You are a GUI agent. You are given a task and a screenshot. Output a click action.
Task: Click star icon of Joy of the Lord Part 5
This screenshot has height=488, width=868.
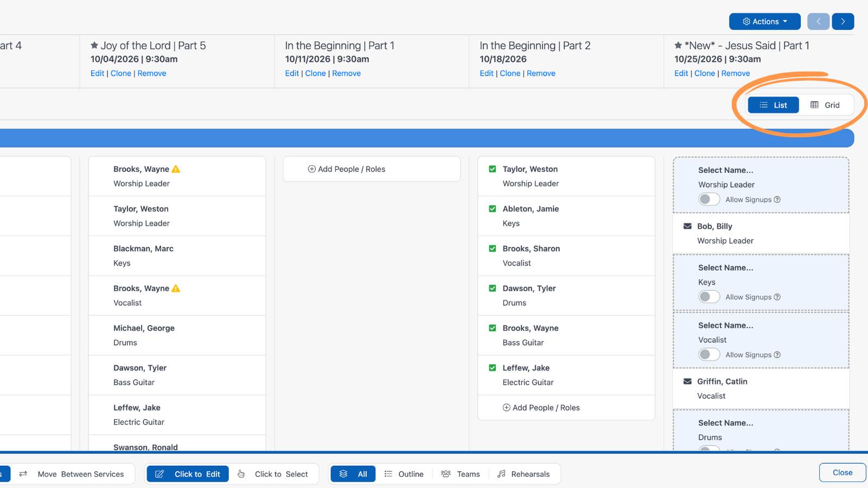[x=94, y=46]
